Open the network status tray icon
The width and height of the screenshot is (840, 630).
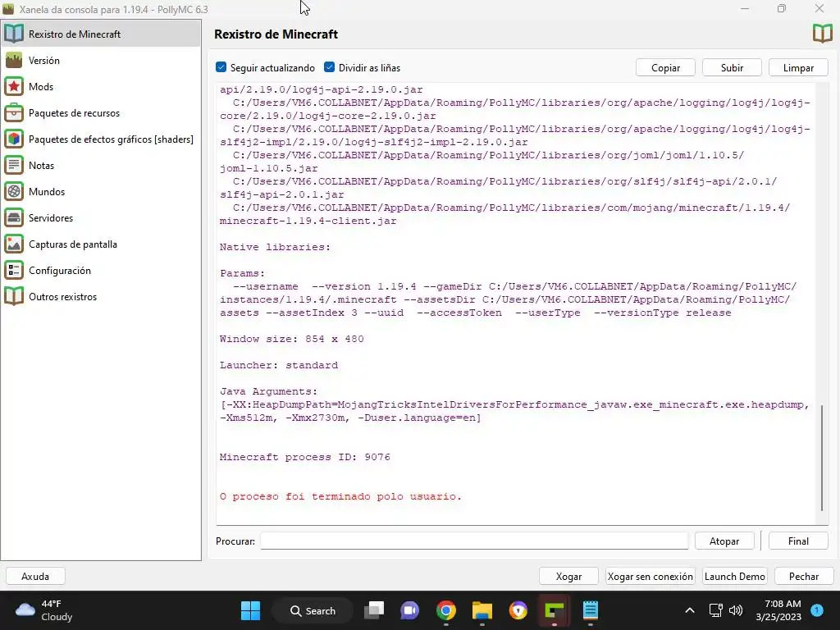[x=715, y=610]
